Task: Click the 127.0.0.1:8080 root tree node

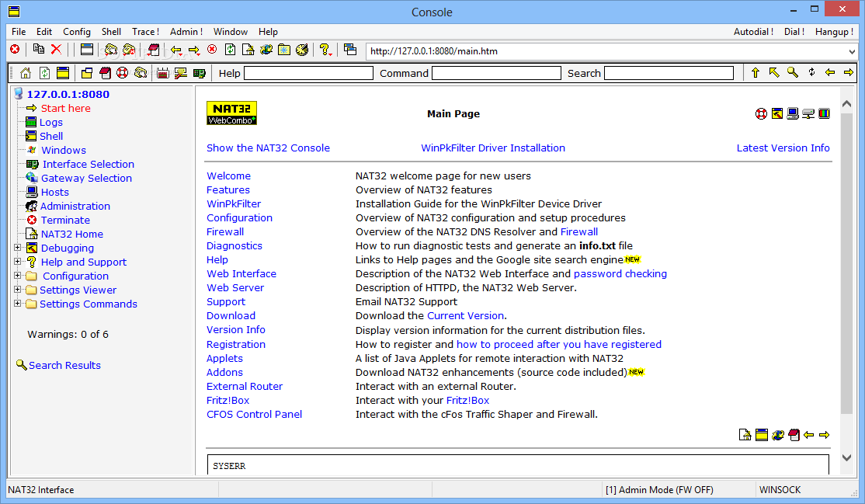Action: (68, 95)
